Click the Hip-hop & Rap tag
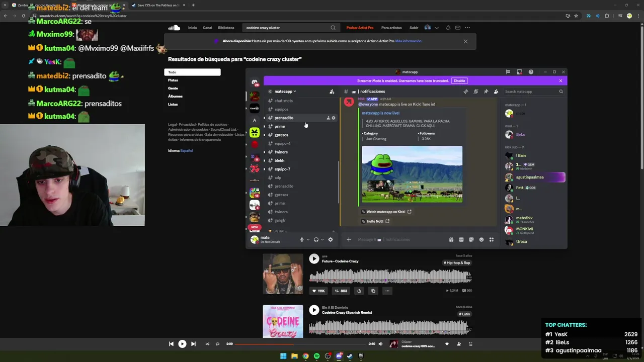This screenshot has height=362, width=644. (x=457, y=263)
